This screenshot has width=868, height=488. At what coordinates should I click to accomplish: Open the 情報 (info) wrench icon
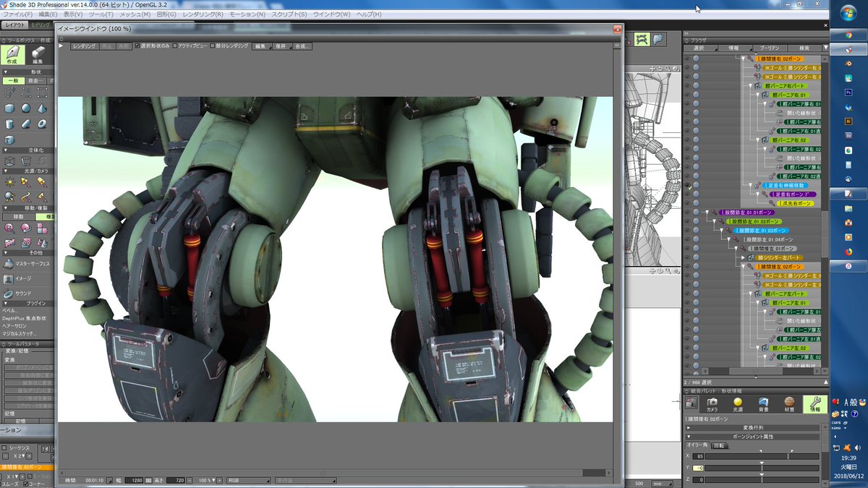click(x=815, y=404)
